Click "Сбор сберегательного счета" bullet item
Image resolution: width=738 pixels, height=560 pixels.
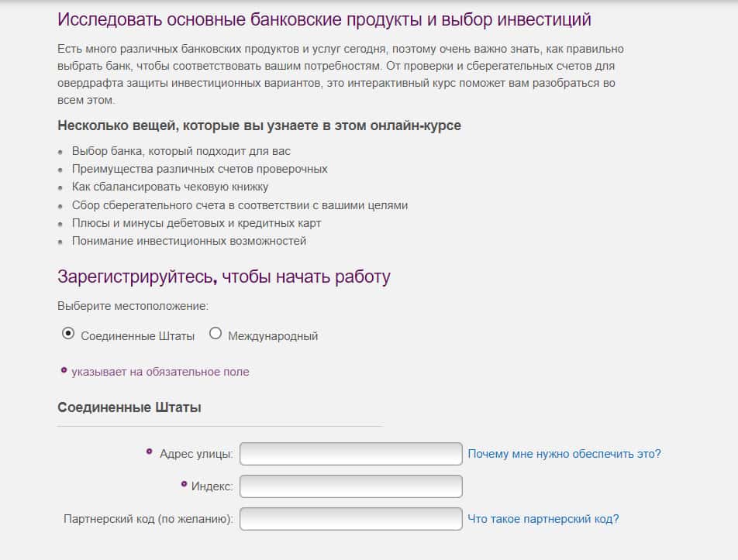[x=240, y=205]
